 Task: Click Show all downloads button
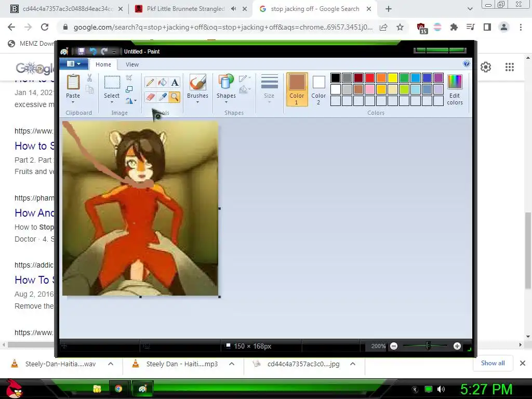tap(493, 363)
